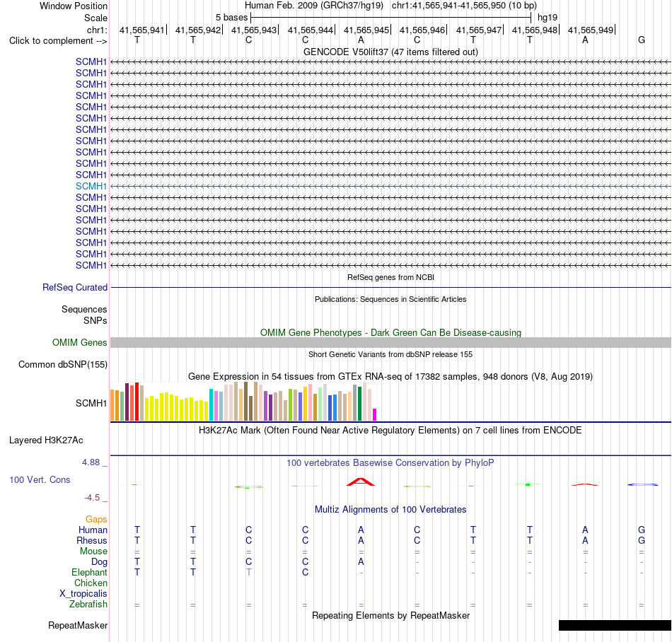Click the Window Position label
Screen dimensions: 672x642
74,6
